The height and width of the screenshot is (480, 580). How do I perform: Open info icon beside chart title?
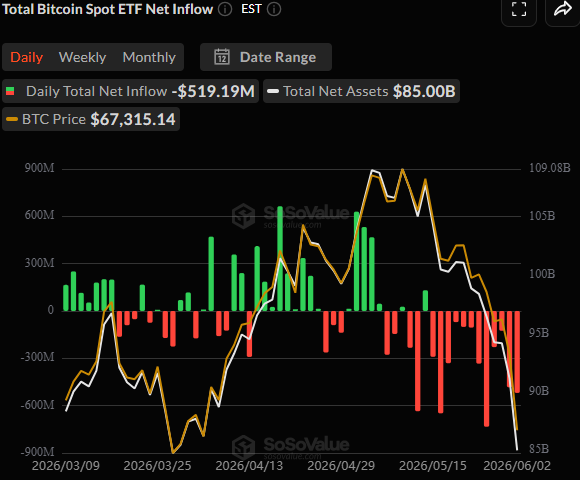(x=225, y=9)
